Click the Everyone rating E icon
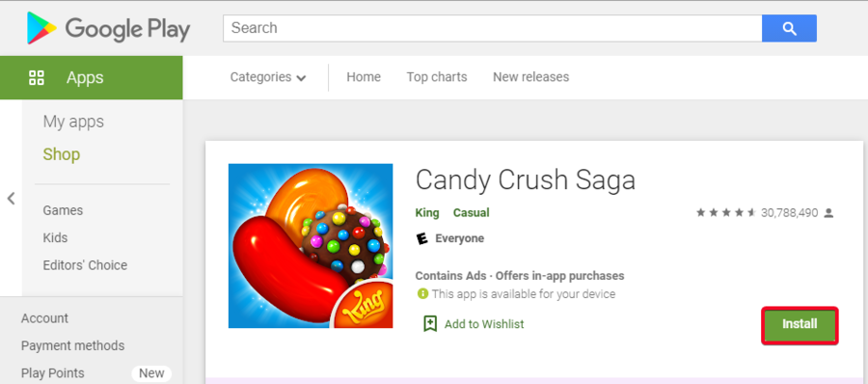Screen dimensions: 868x384 point(422,239)
